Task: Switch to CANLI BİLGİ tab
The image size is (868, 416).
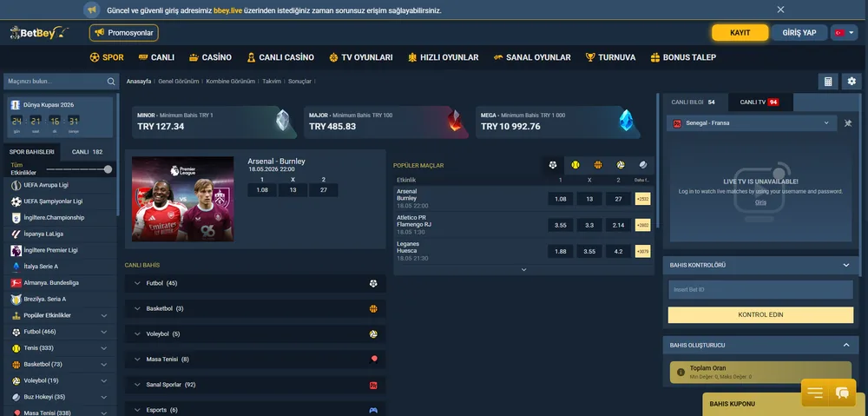Action: click(x=693, y=102)
